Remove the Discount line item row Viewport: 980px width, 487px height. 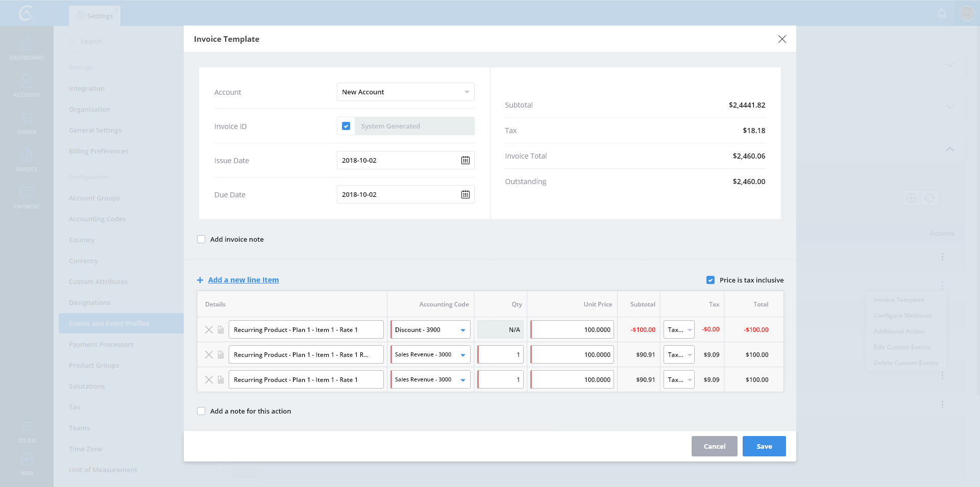pos(209,330)
